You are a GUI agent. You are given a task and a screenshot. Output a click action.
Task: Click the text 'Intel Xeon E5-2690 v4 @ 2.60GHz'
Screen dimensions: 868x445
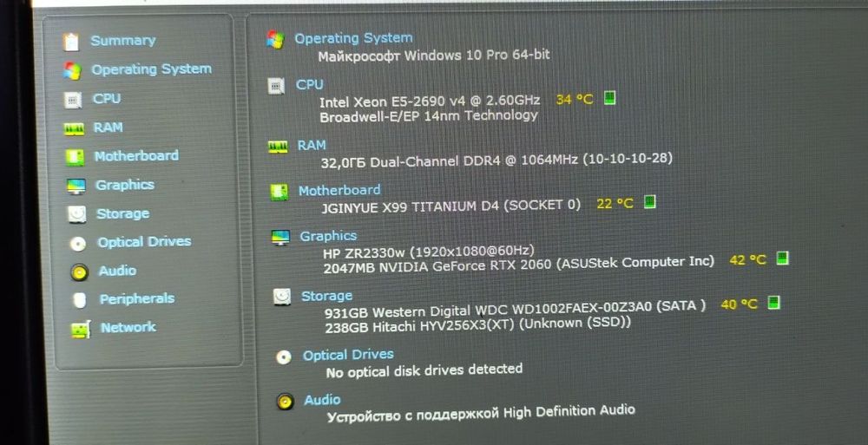click(430, 101)
